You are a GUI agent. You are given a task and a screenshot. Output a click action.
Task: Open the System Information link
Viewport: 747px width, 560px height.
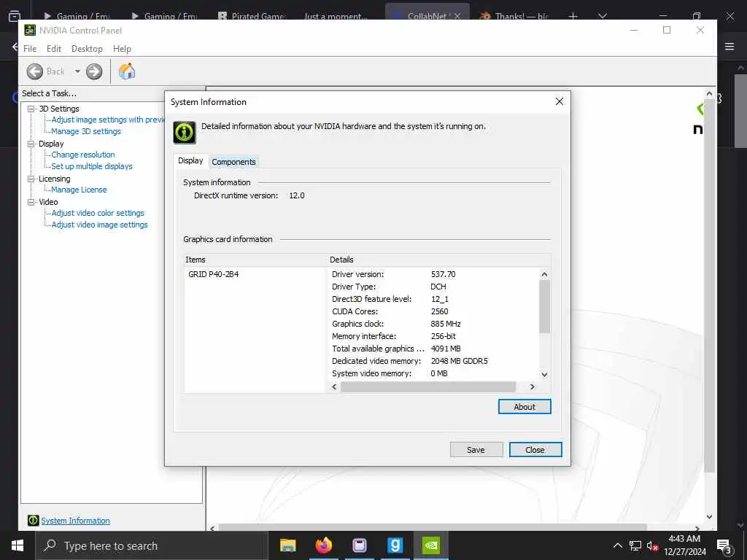(x=75, y=521)
